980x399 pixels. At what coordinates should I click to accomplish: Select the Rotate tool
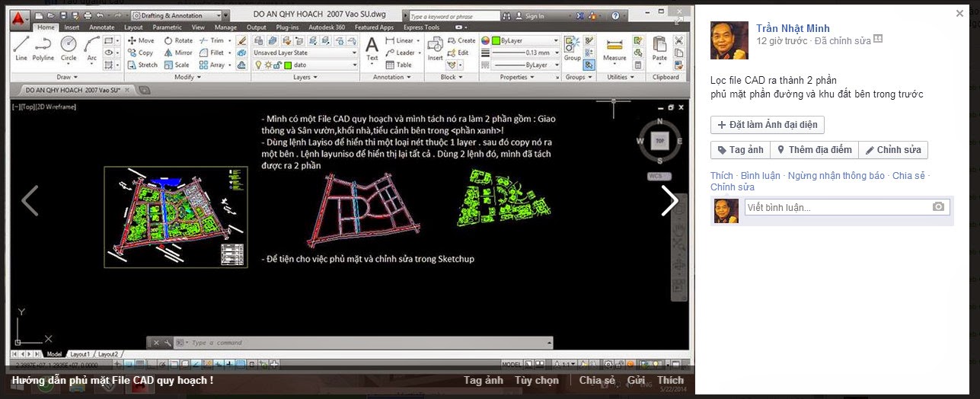pos(178,40)
